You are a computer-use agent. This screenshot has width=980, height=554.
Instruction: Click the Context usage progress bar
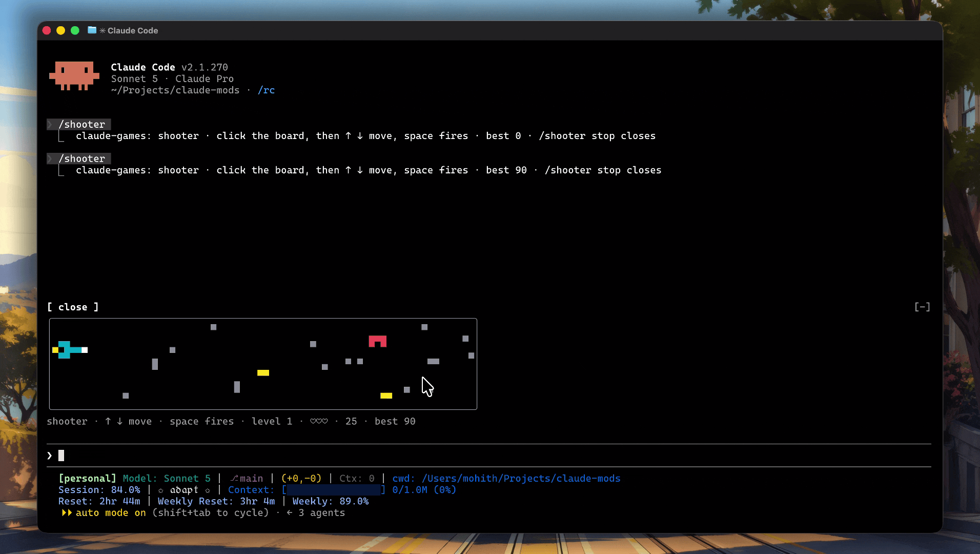click(333, 490)
